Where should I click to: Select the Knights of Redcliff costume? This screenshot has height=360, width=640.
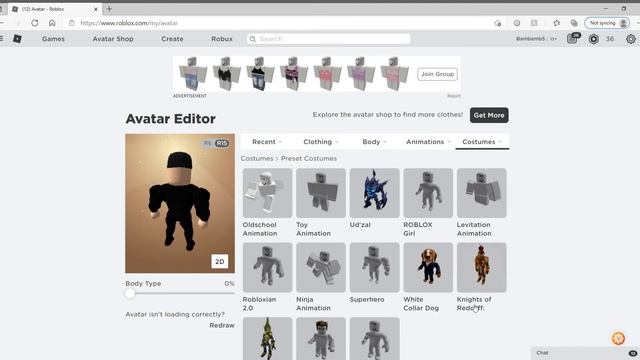(x=482, y=267)
